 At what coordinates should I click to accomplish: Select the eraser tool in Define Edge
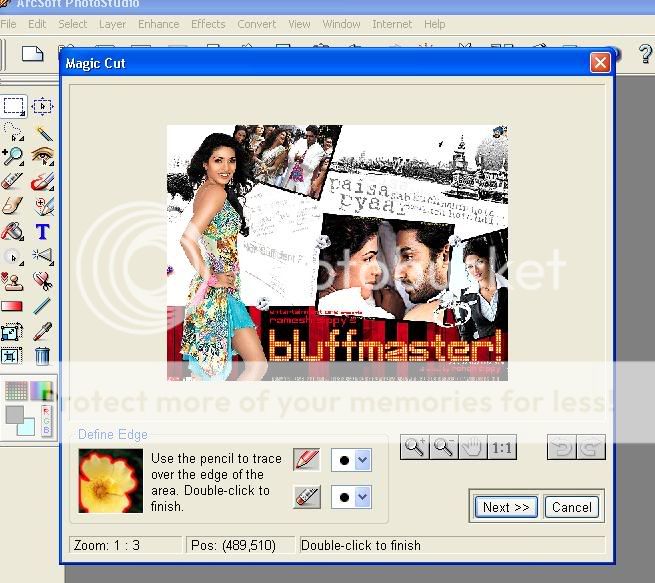(x=307, y=496)
